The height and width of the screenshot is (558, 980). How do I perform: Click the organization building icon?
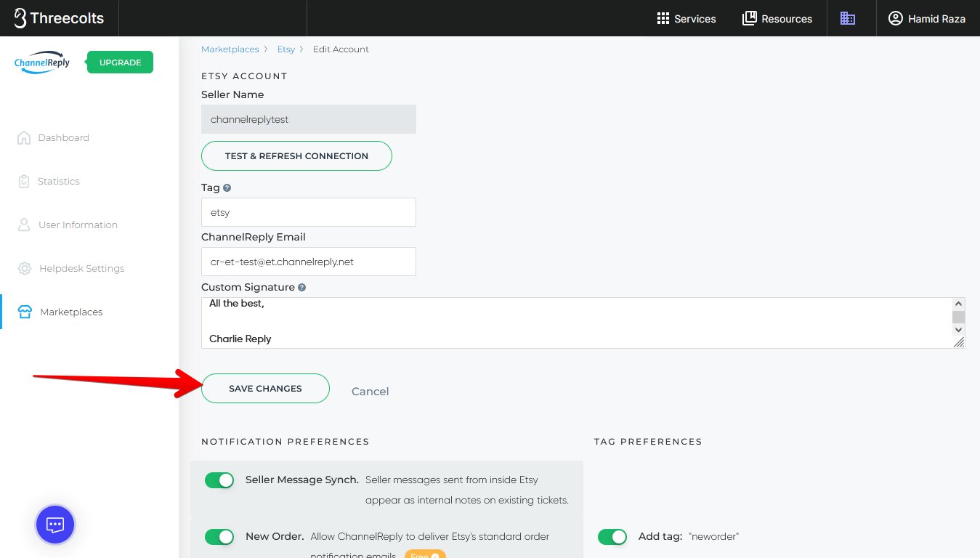[848, 18]
